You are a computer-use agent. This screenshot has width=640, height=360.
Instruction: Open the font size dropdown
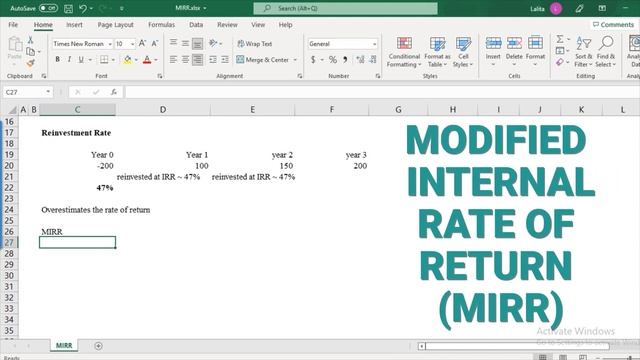click(x=133, y=44)
